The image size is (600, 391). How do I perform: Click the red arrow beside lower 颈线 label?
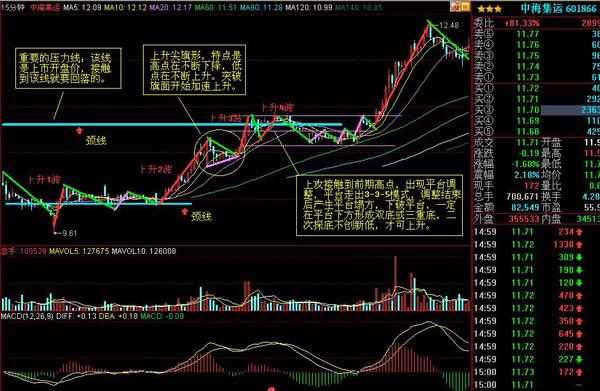click(x=185, y=212)
